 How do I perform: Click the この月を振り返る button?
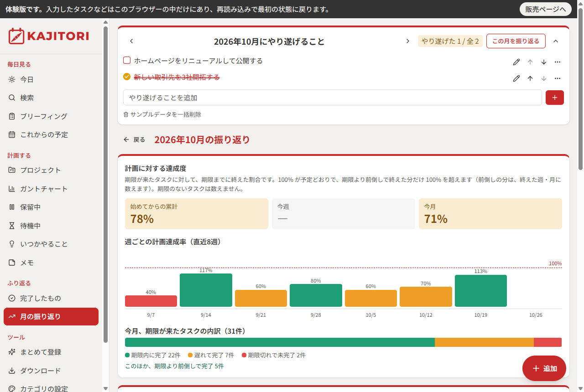516,41
